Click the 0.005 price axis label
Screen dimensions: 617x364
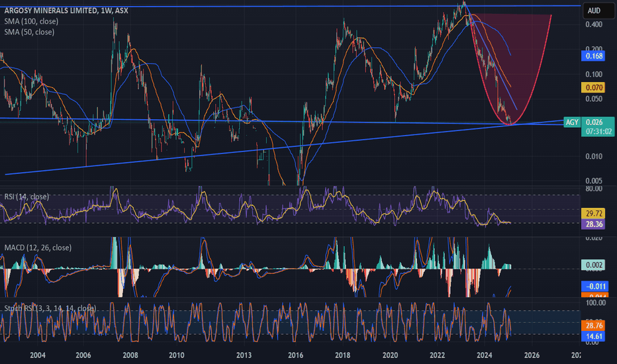tap(594, 181)
